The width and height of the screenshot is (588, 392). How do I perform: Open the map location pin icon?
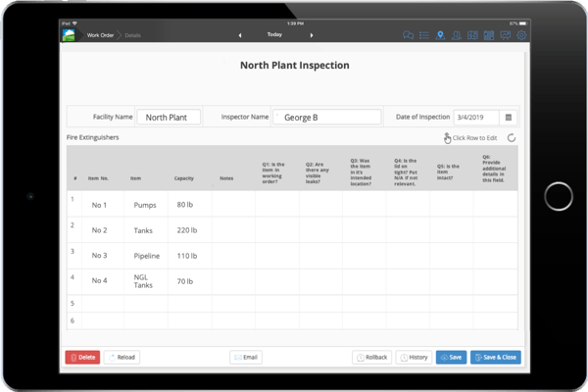440,36
